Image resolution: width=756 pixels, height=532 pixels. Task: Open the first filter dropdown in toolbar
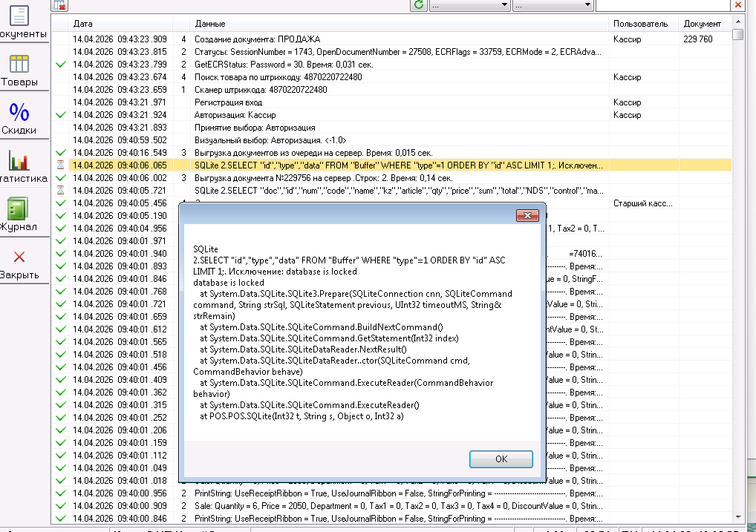pos(469,5)
